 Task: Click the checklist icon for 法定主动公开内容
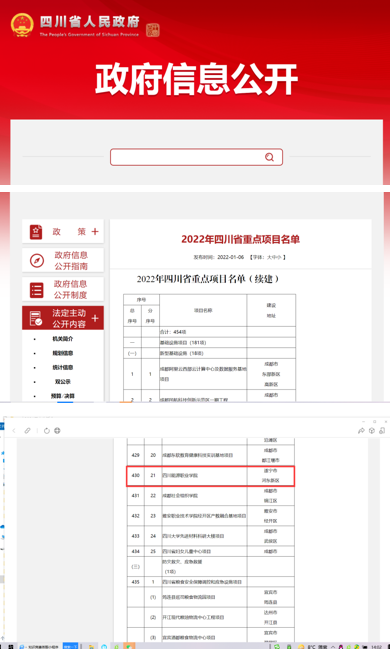36,318
